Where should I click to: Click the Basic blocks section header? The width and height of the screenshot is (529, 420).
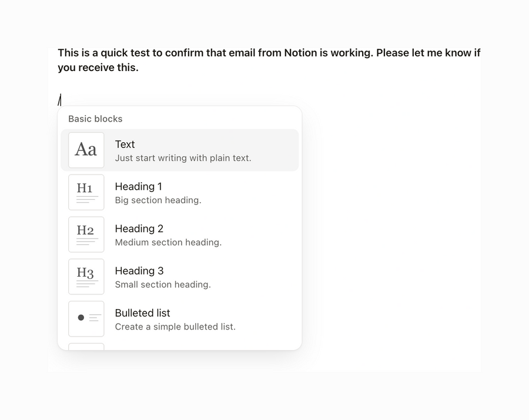tap(95, 119)
